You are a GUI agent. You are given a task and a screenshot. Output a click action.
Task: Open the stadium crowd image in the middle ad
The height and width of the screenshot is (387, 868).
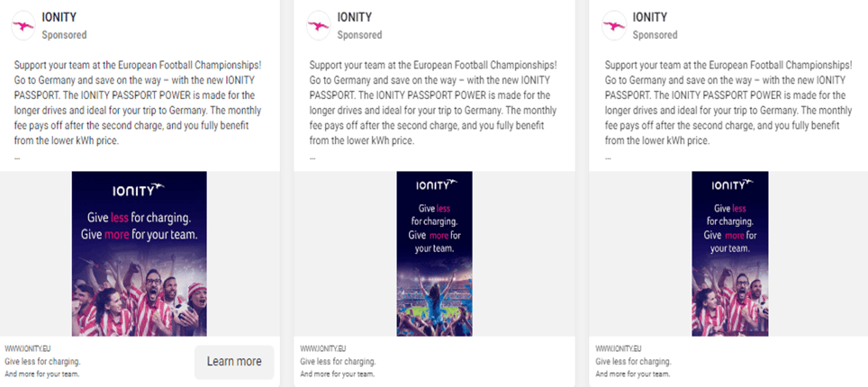434,254
